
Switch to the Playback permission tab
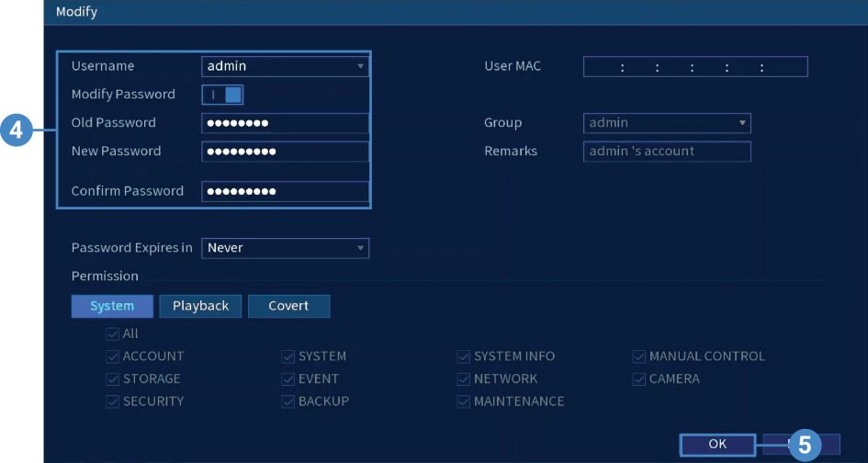click(200, 306)
